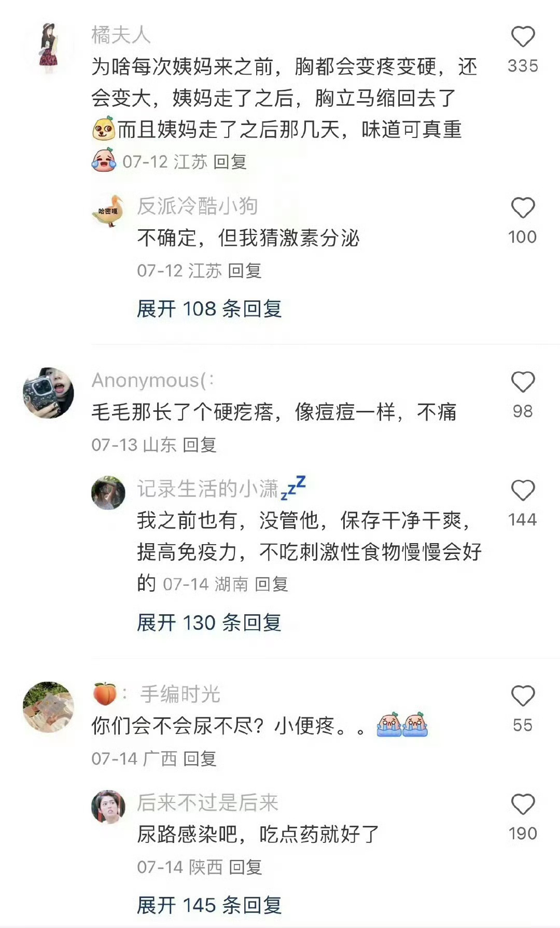Expand the 108 replies thread
The width and height of the screenshot is (560, 928).
tap(209, 309)
